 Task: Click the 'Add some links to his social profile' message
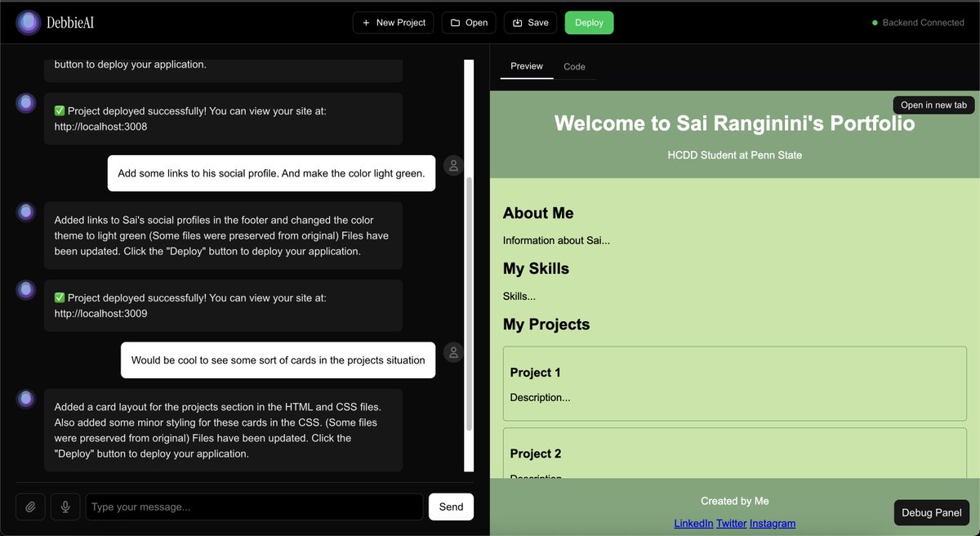(x=271, y=173)
